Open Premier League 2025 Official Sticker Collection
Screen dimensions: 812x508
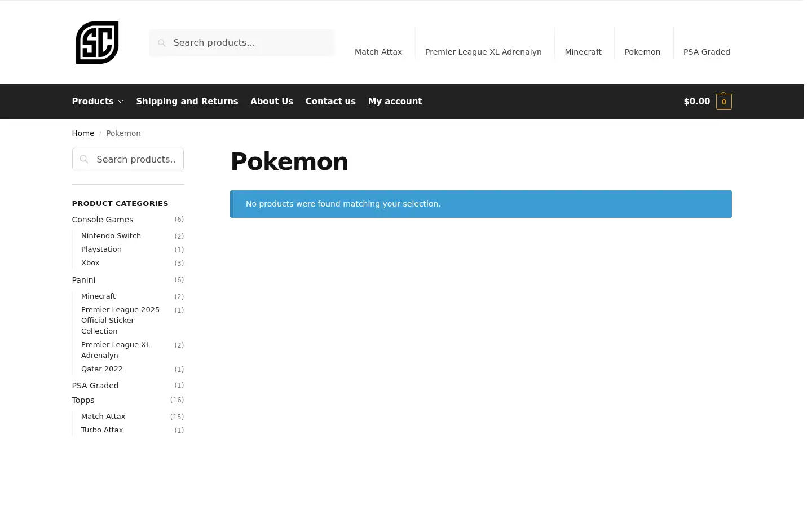(120, 320)
